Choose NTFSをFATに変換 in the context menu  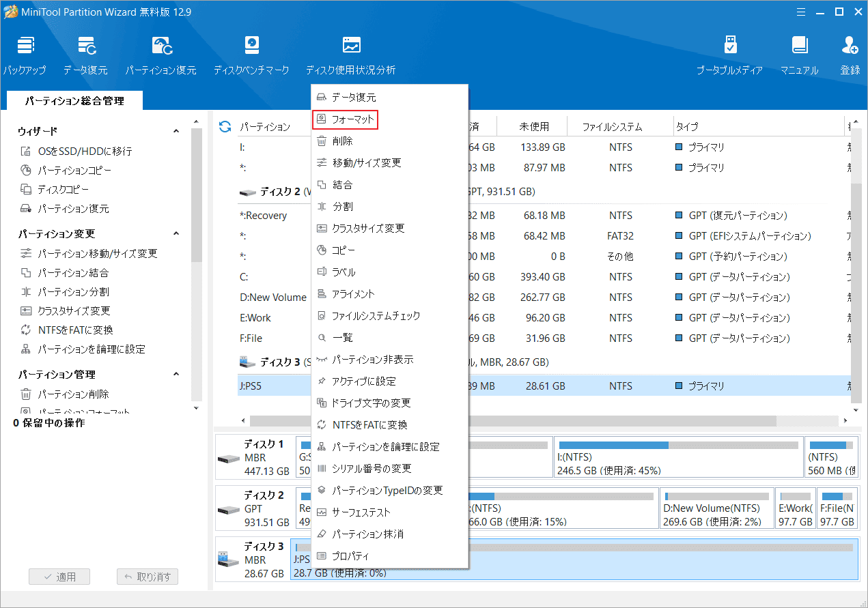pyautogui.click(x=389, y=425)
